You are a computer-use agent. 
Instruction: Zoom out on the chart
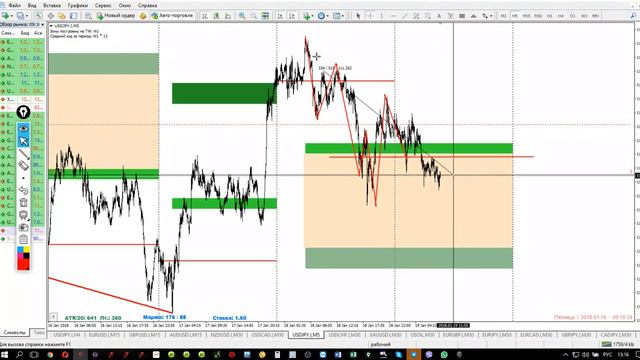pyautogui.click(x=253, y=16)
